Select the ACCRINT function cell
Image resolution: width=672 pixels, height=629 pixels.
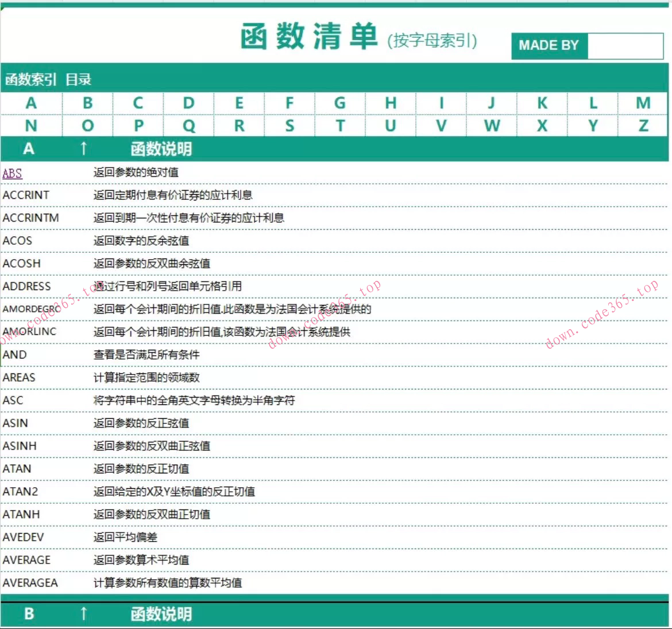pyautogui.click(x=26, y=195)
